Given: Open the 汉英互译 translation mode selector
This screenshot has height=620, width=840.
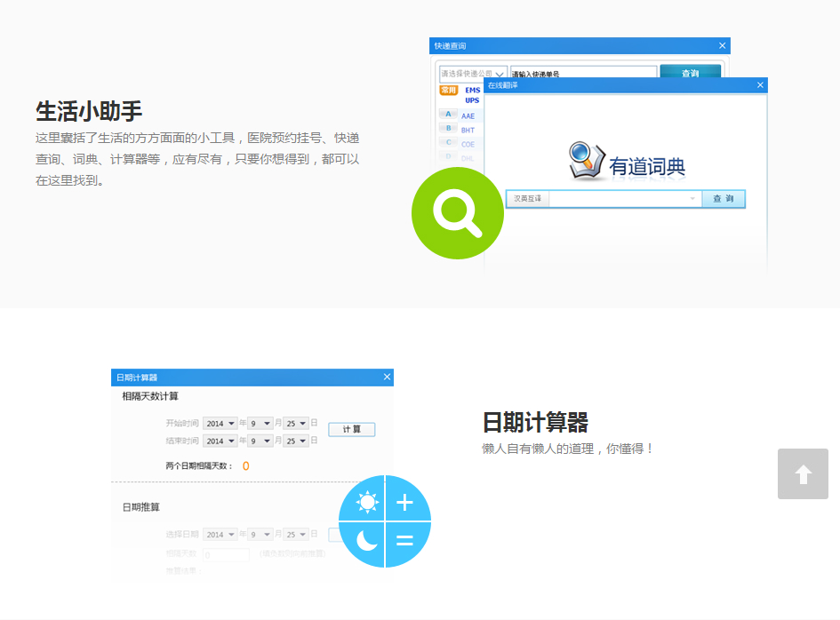Looking at the screenshot, I should click(528, 199).
